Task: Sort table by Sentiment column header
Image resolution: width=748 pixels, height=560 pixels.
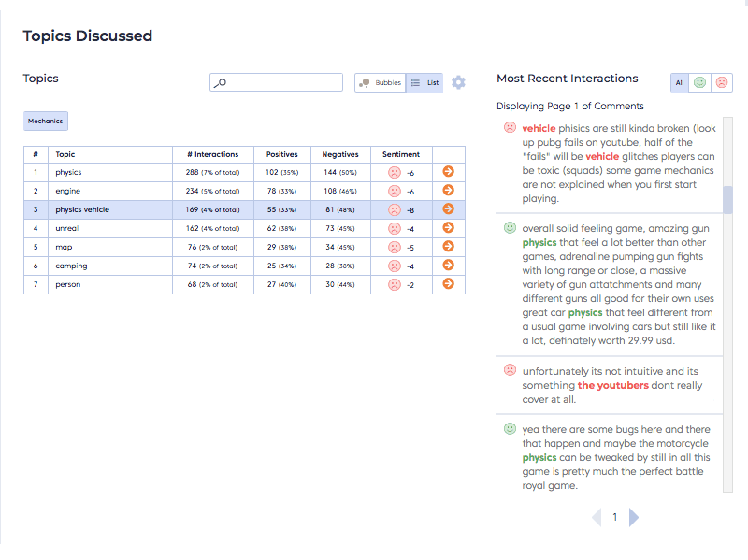Action: 401,154
